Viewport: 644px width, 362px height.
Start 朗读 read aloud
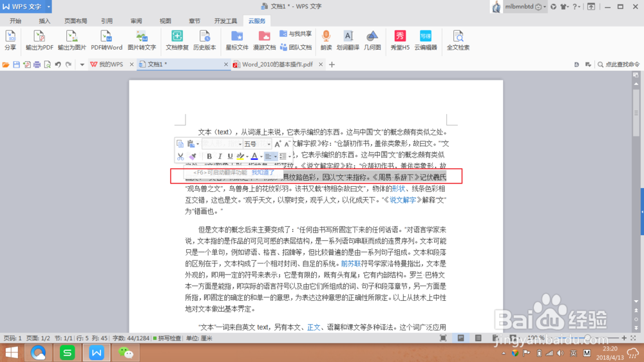tap(326, 41)
